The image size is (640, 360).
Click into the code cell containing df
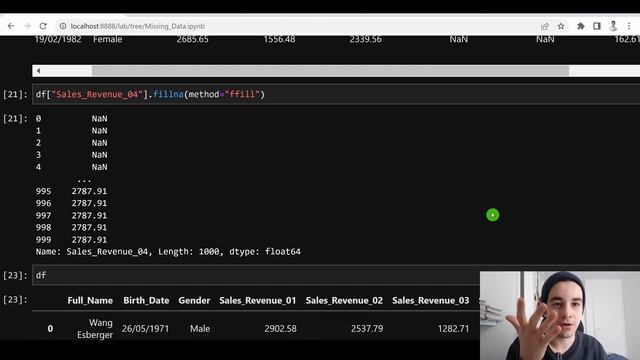click(x=256, y=275)
